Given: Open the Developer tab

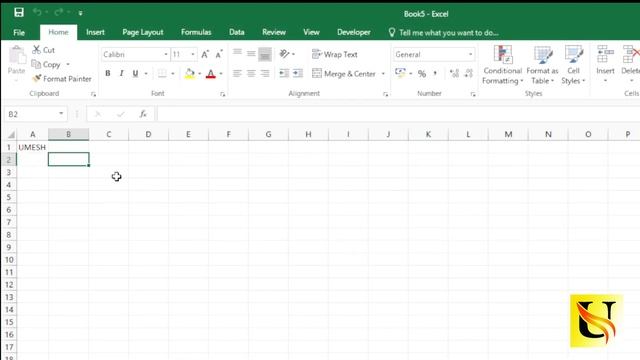Looking at the screenshot, I should coord(353,32).
